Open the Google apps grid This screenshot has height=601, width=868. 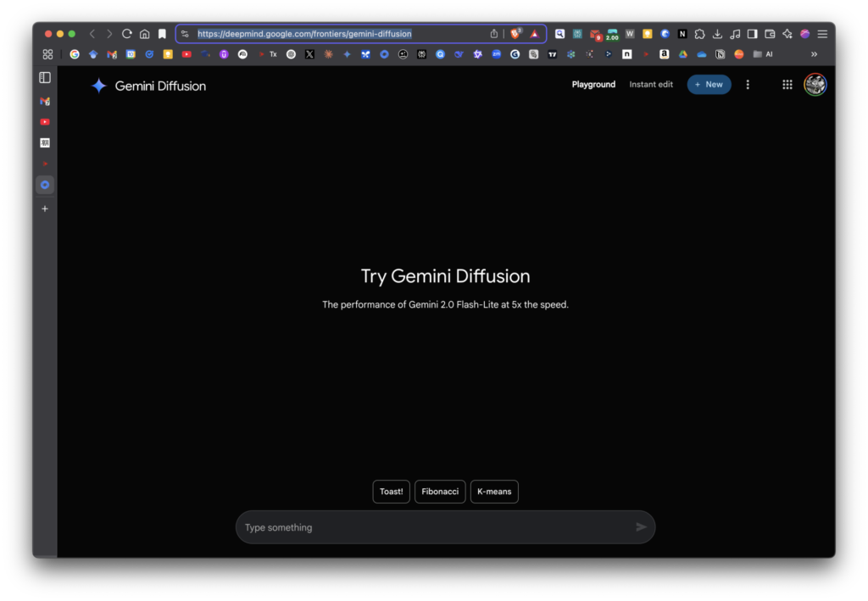click(787, 85)
